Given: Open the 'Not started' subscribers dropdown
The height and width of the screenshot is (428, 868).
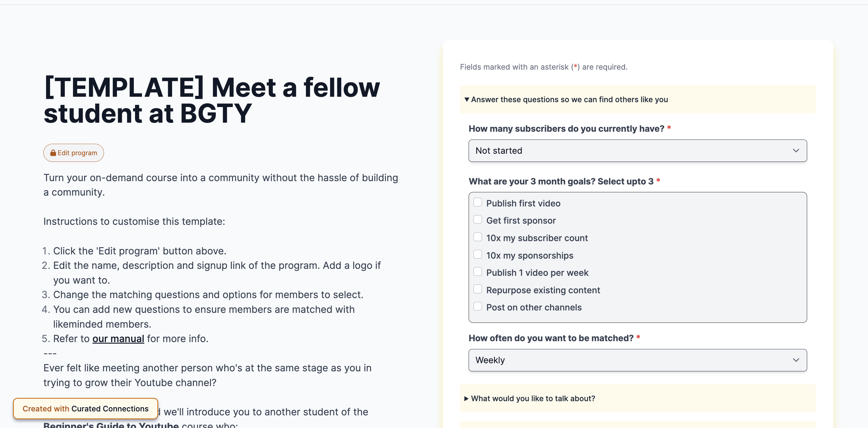Looking at the screenshot, I should pyautogui.click(x=637, y=151).
